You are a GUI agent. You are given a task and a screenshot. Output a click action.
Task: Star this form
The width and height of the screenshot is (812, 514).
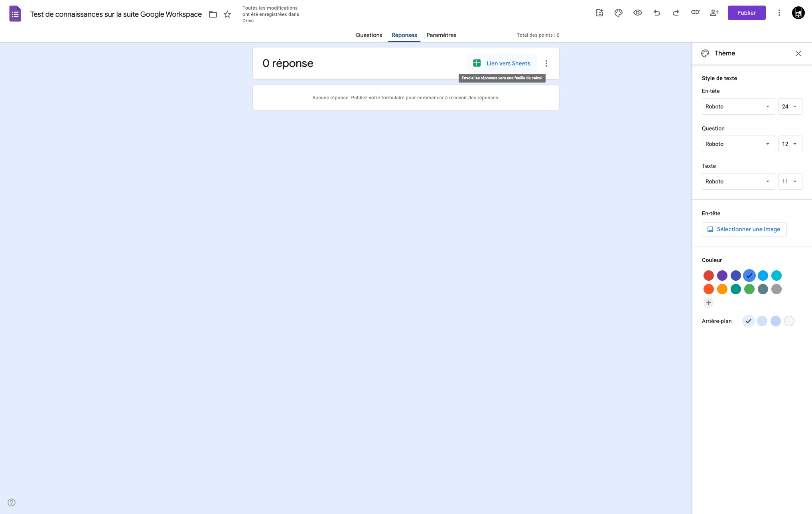[227, 14]
